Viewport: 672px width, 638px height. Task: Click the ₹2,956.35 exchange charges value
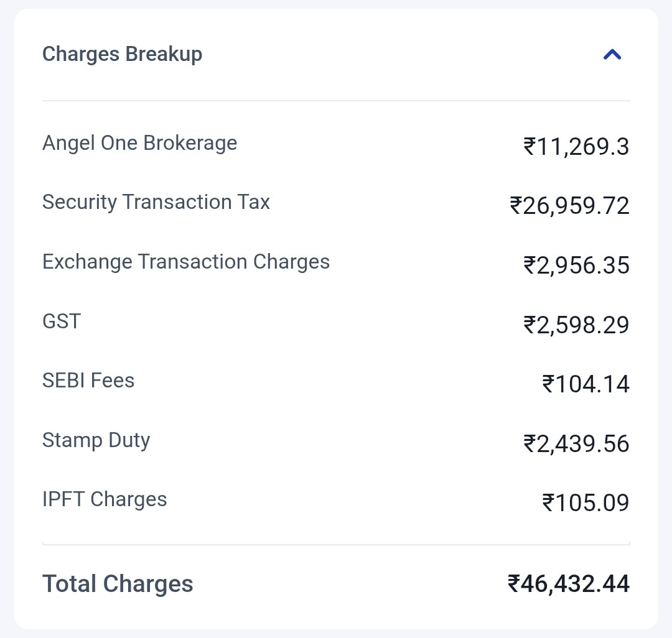(x=576, y=265)
